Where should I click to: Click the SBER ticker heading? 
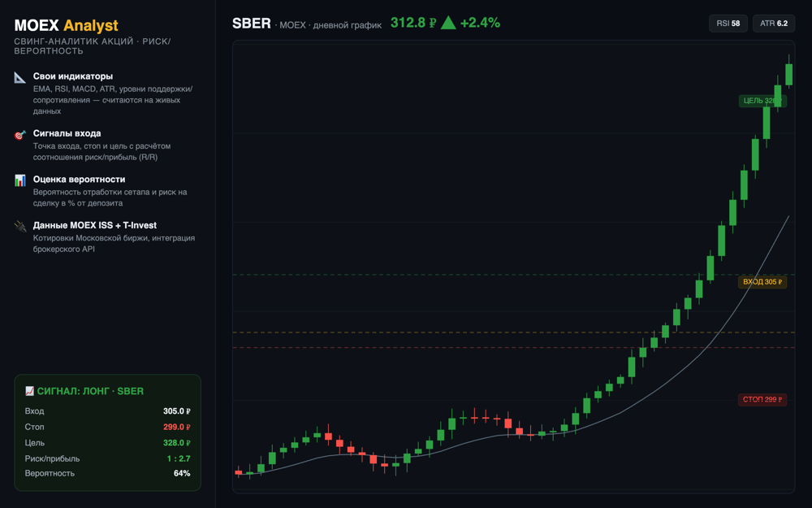click(251, 24)
